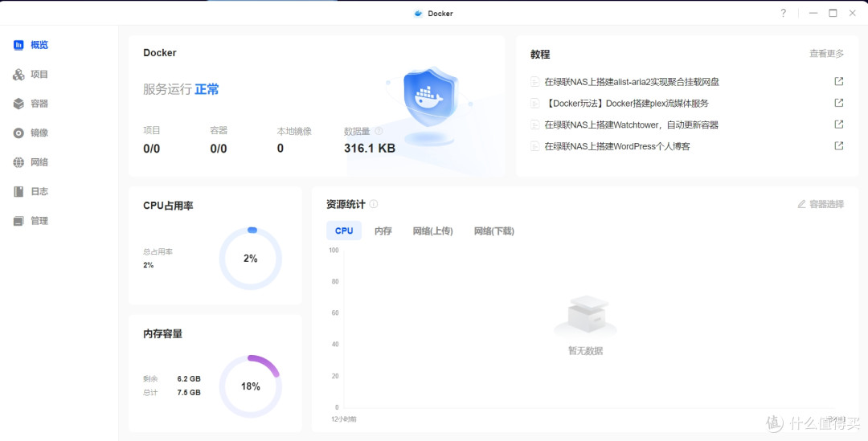Open Docker搭建plex流媒体服务 tutorial link
Screen dimensions: 868x441
click(627, 104)
